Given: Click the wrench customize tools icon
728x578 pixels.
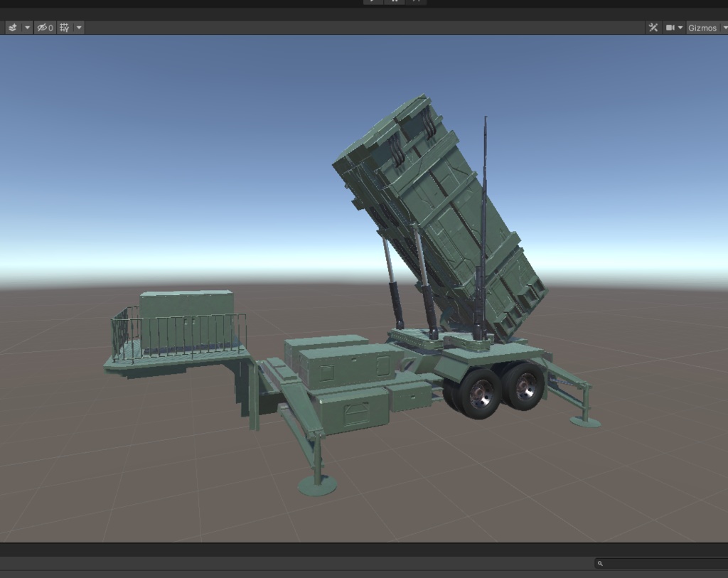Looking at the screenshot, I should pos(653,28).
